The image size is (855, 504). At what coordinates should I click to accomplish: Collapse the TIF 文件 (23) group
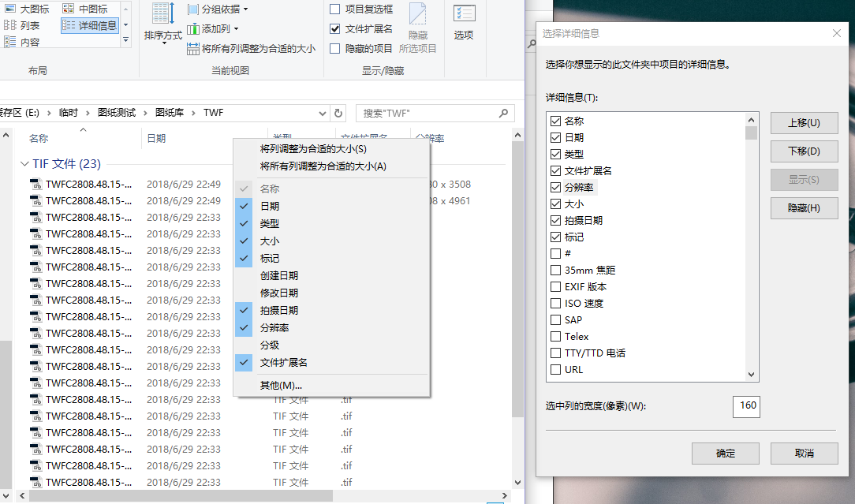click(24, 164)
